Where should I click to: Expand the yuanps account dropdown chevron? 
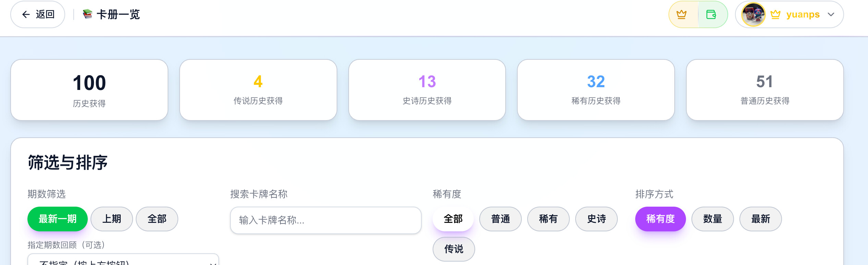[x=831, y=14]
